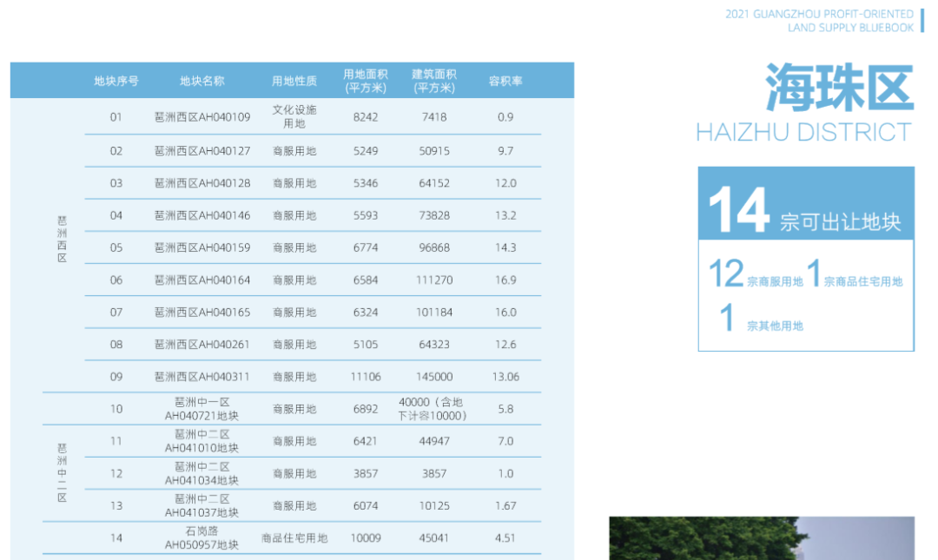Click the 地块序号 column header

pos(116,81)
